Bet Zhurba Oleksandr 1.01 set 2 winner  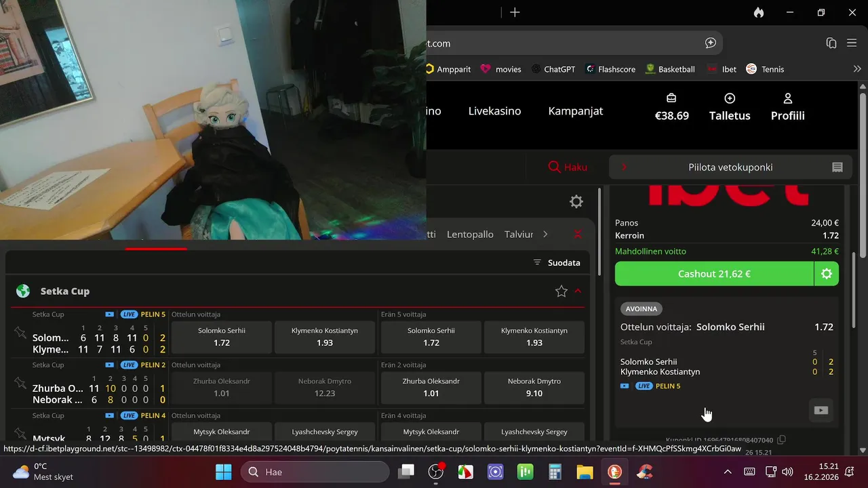431,388
